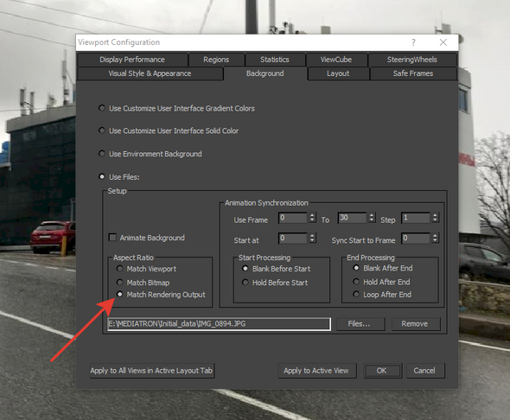Increase the Use Frame spinner value

[x=312, y=215]
